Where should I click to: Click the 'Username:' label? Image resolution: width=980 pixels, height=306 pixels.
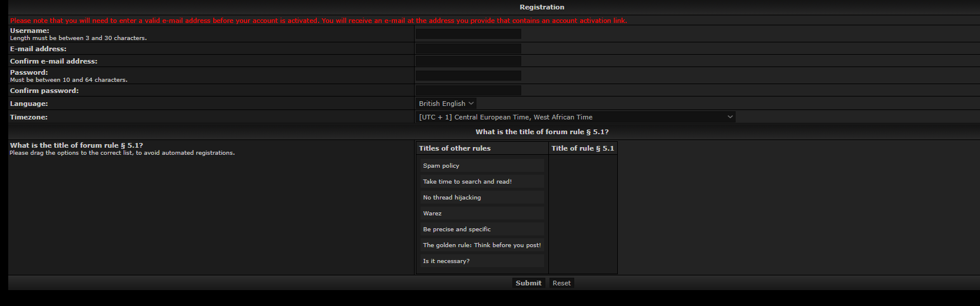click(x=29, y=31)
